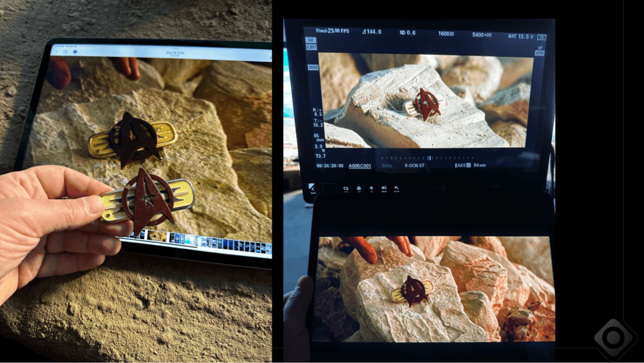Select the 2.9 ft focus distance readout
The image size is (644, 363).
[319, 148]
